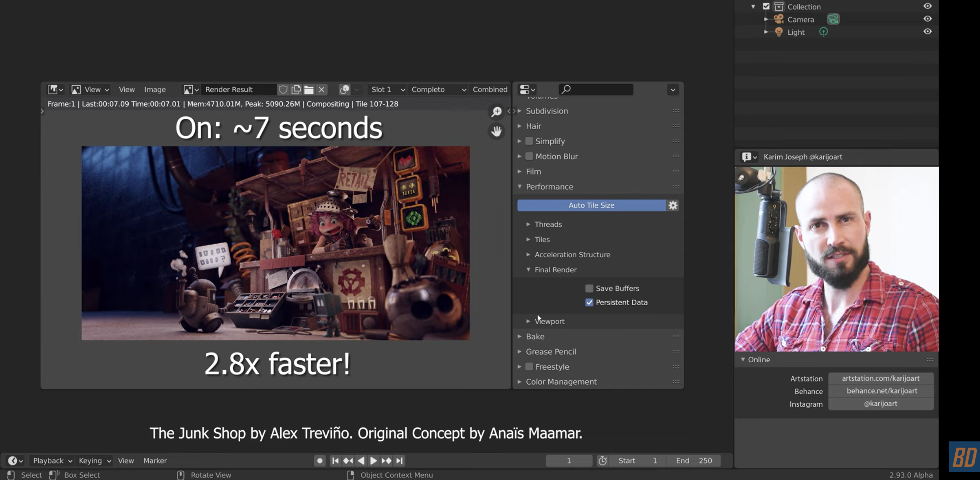
Task: Click the Render Result image name field
Action: coord(238,90)
